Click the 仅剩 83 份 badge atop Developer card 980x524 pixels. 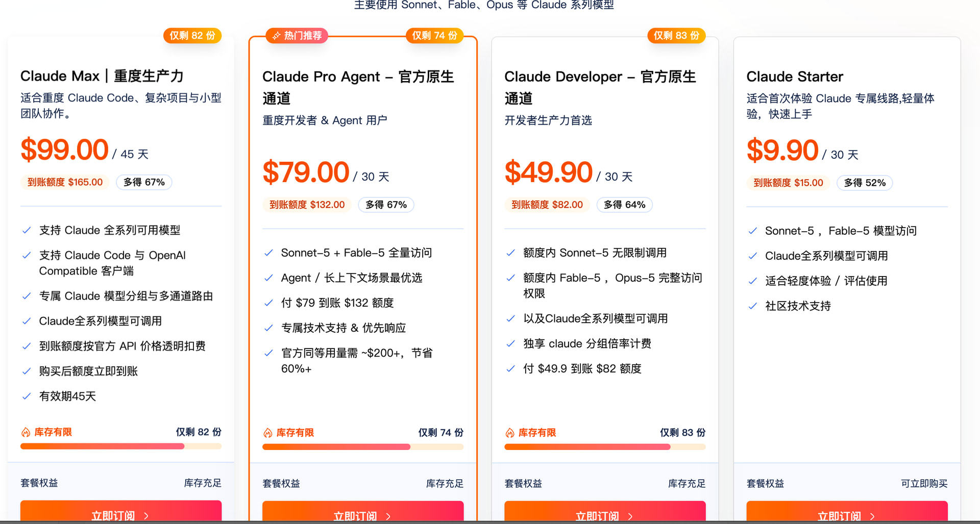coord(676,36)
